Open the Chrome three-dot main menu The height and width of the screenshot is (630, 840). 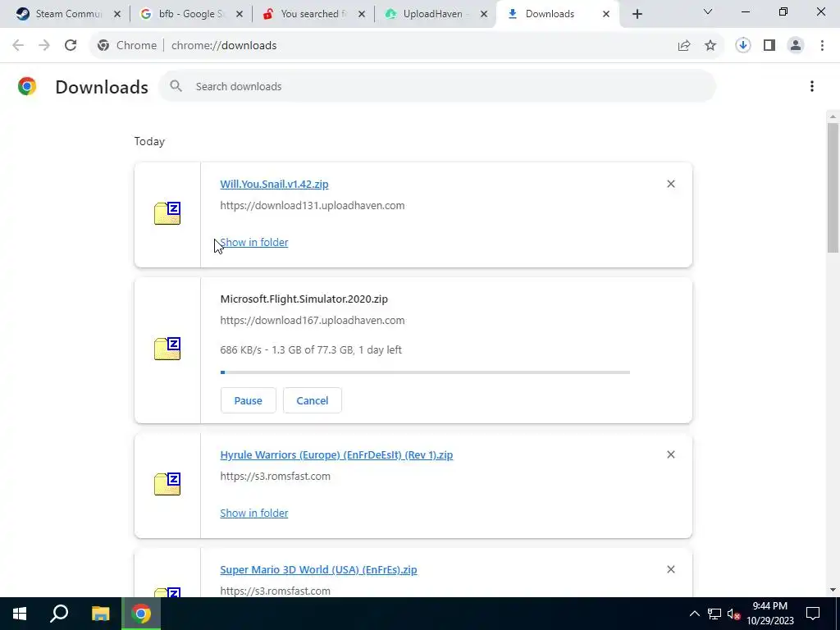point(822,46)
